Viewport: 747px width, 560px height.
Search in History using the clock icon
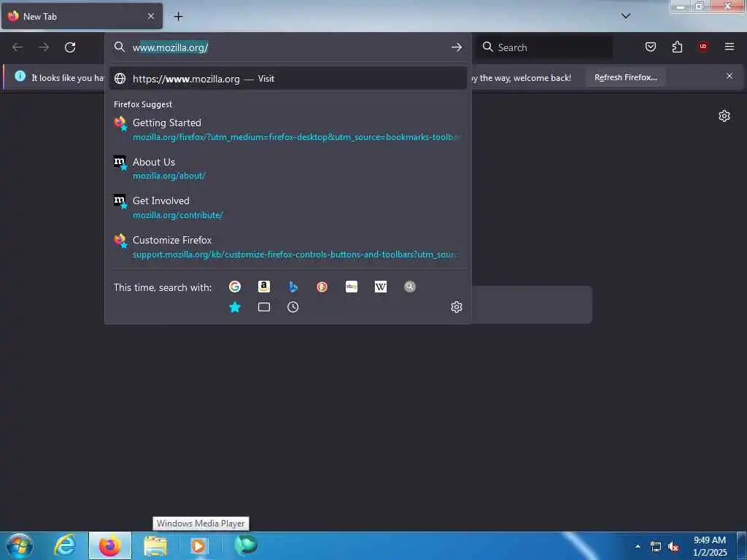293,307
